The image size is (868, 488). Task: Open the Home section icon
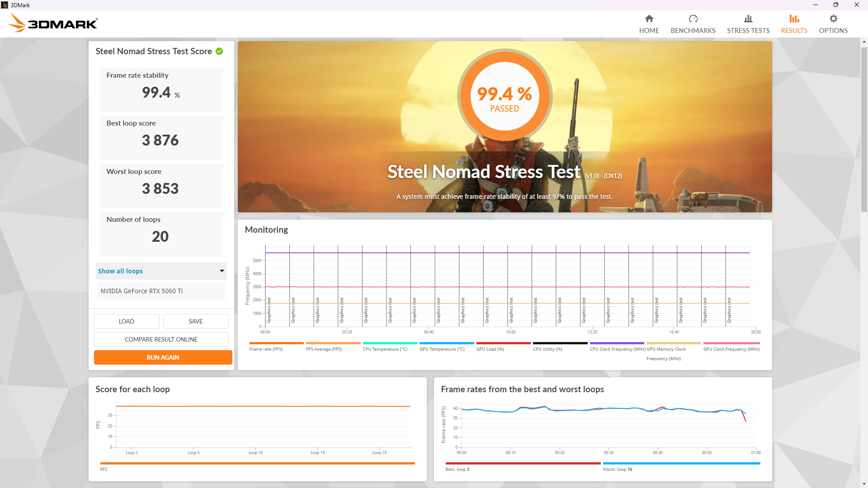pyautogui.click(x=649, y=19)
